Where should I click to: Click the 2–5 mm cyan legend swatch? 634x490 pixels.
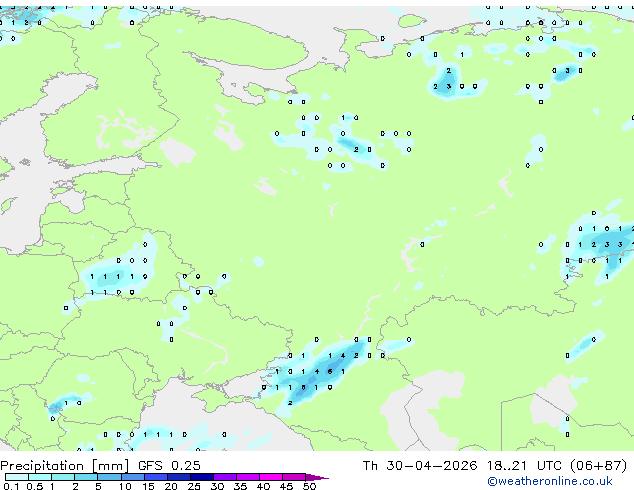[86, 477]
